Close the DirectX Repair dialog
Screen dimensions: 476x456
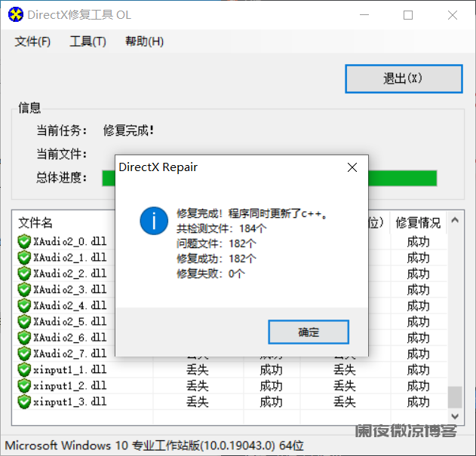point(352,167)
